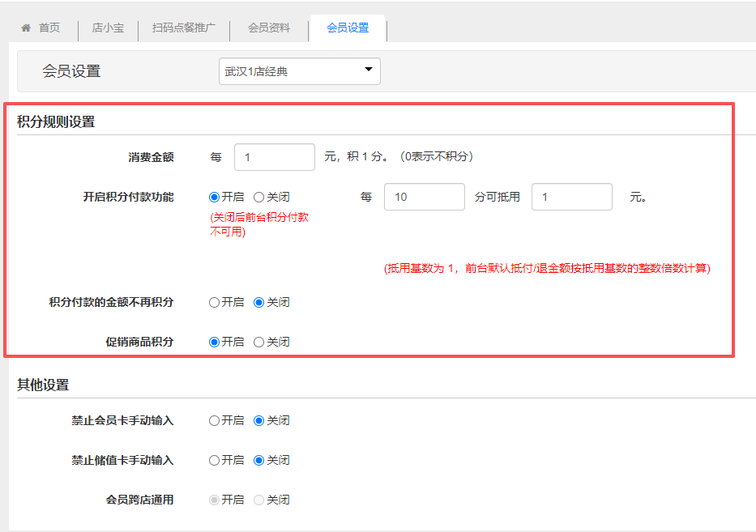
Task: Enable 禁止会员卡手动输入 option
Action: pos(215,420)
